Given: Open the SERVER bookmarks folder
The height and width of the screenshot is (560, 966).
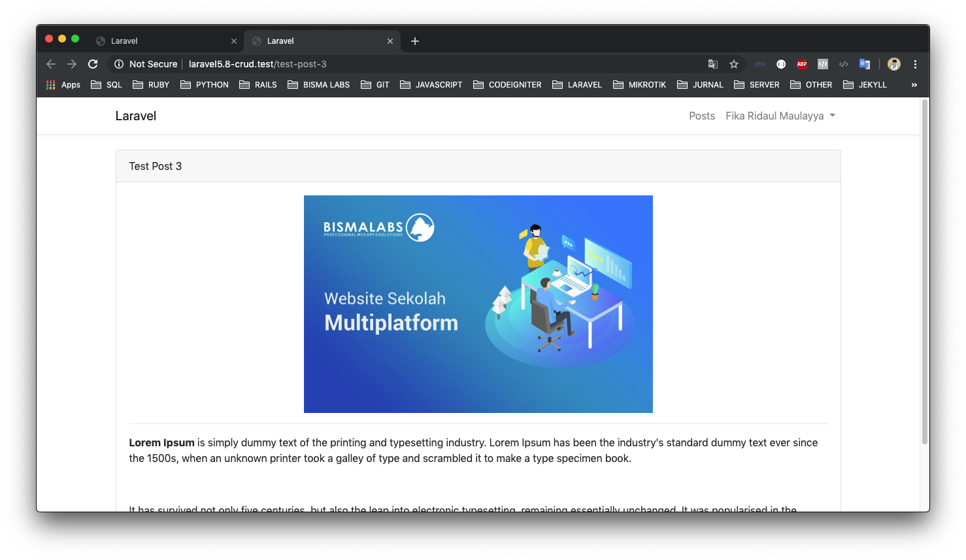Looking at the screenshot, I should (x=757, y=85).
